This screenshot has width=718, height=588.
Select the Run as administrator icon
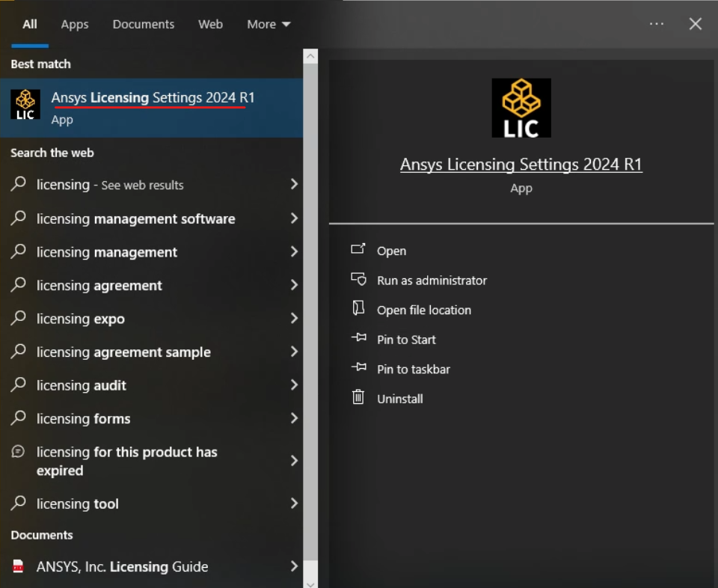pos(358,280)
